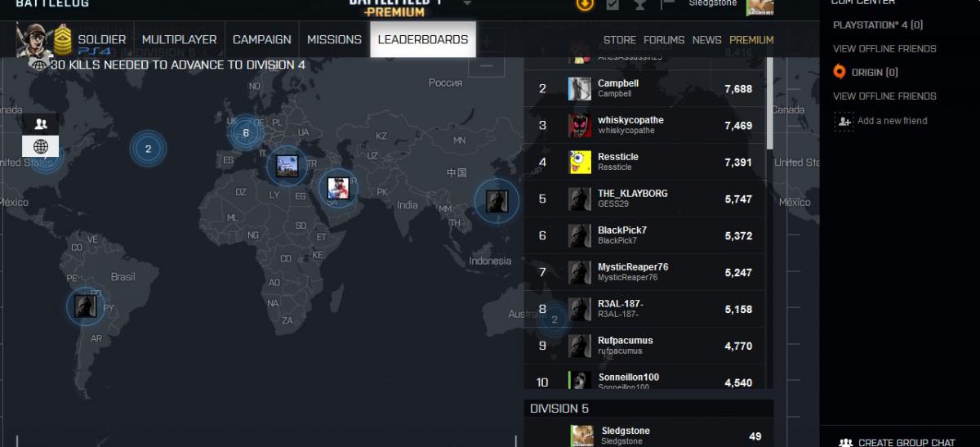Open whiskycopathe's red avatar
Image resolution: width=980 pixels, height=447 pixels.
(x=580, y=125)
